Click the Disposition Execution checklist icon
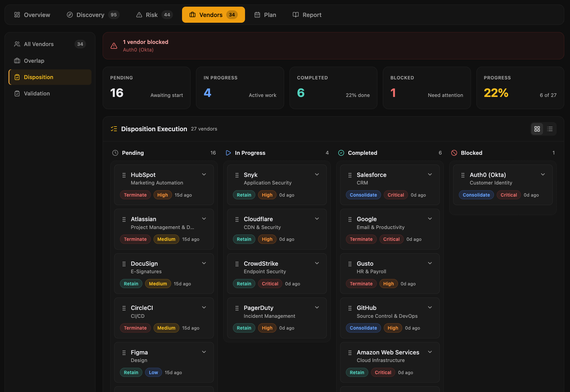The image size is (570, 392). [x=114, y=129]
